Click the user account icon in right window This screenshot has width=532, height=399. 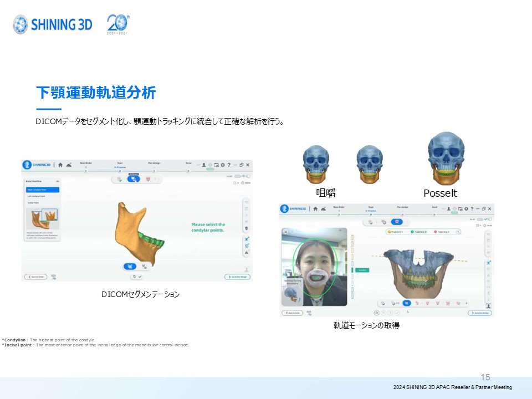click(x=448, y=209)
